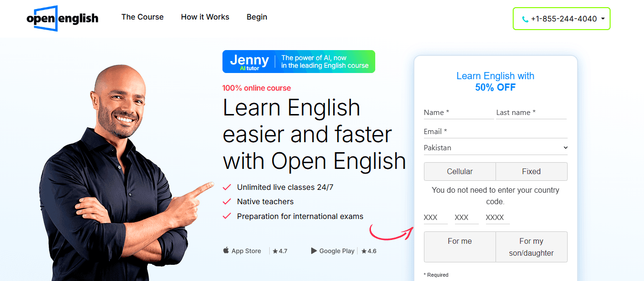
Task: Click How it Works in the navigation
Action: (205, 17)
